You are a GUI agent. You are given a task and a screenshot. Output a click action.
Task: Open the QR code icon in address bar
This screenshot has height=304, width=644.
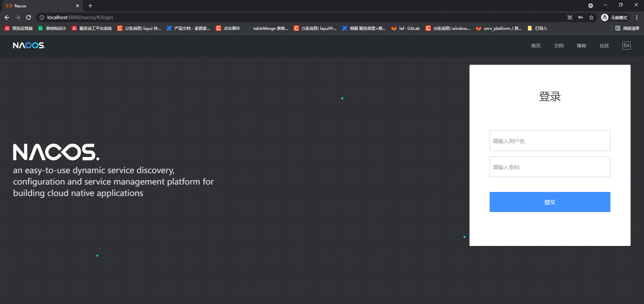[570, 17]
